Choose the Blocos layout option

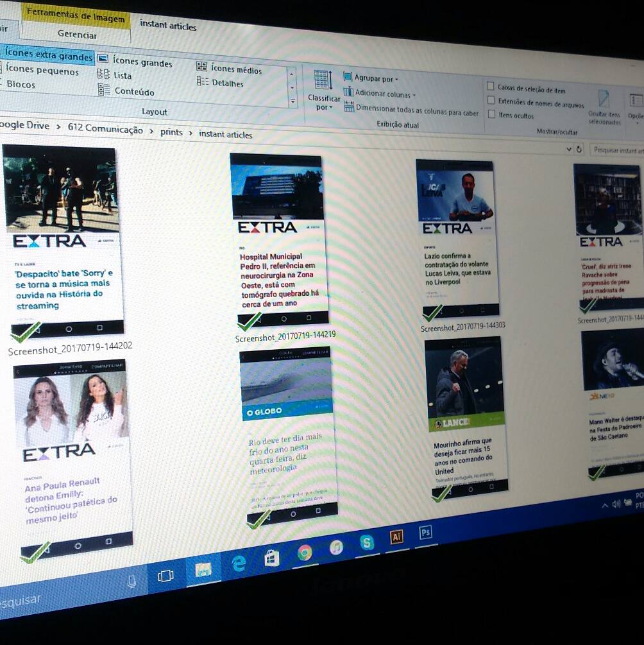tap(19, 84)
